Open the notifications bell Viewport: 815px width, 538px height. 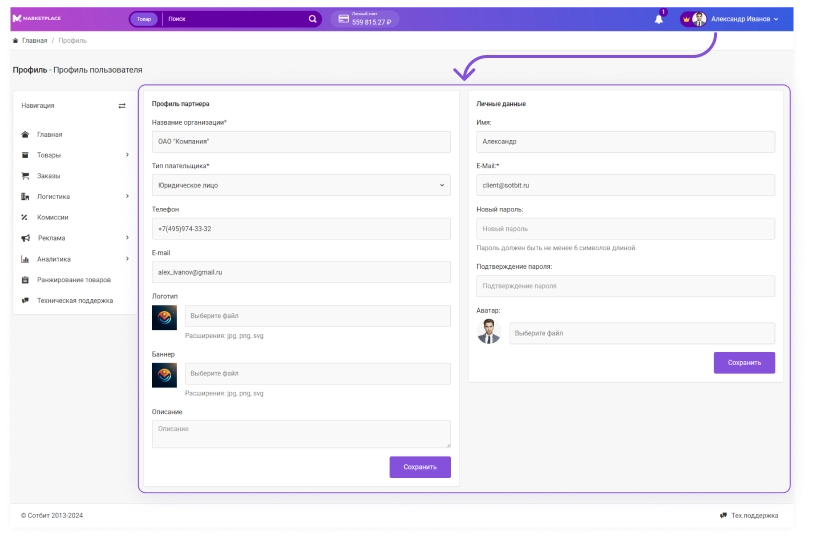click(659, 19)
